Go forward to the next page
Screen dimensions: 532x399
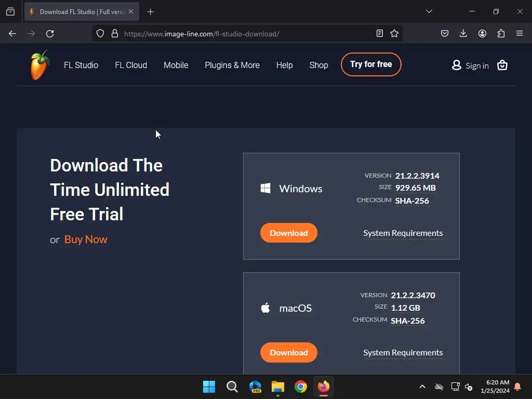coord(31,34)
